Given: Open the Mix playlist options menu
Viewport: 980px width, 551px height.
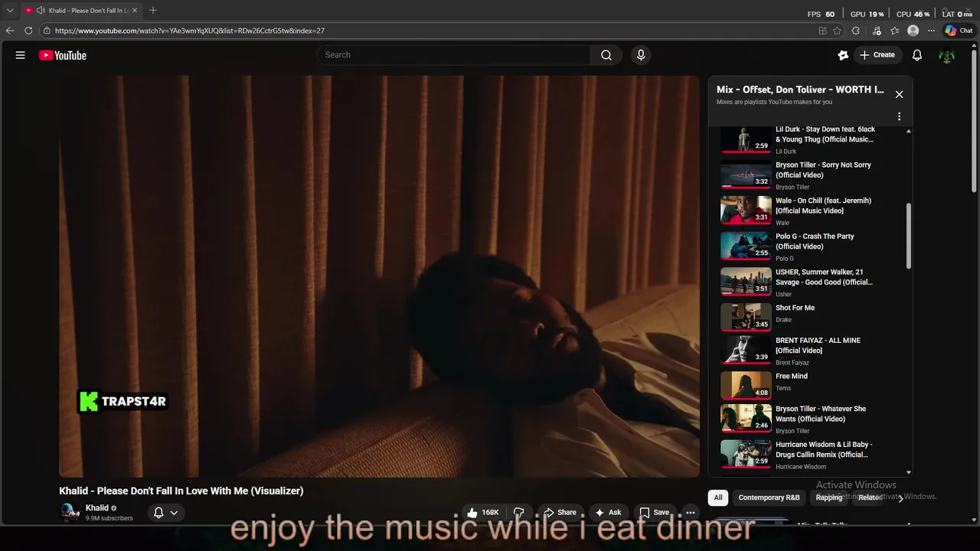Looking at the screenshot, I should (900, 116).
